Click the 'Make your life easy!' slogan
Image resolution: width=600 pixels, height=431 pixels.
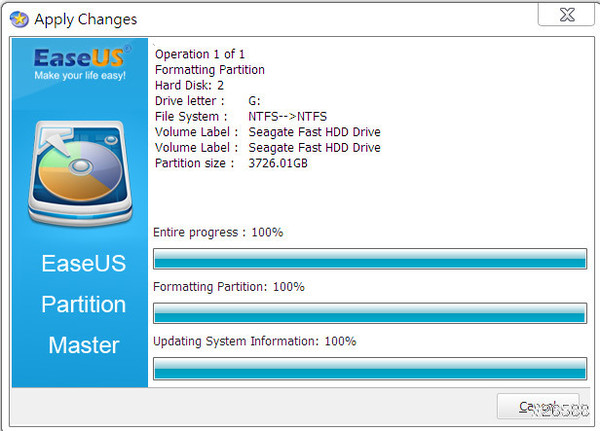coord(80,75)
